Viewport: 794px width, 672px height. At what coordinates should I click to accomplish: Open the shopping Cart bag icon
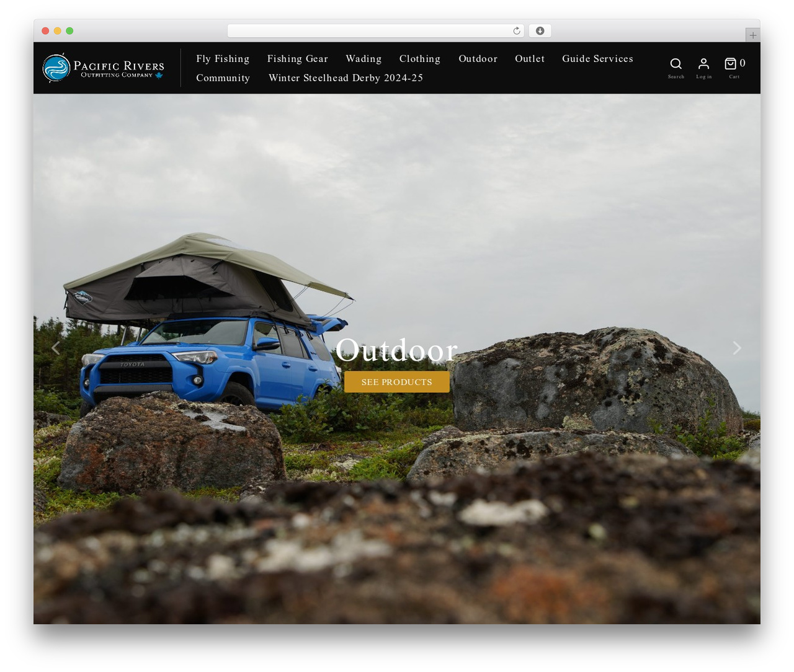pyautogui.click(x=730, y=63)
